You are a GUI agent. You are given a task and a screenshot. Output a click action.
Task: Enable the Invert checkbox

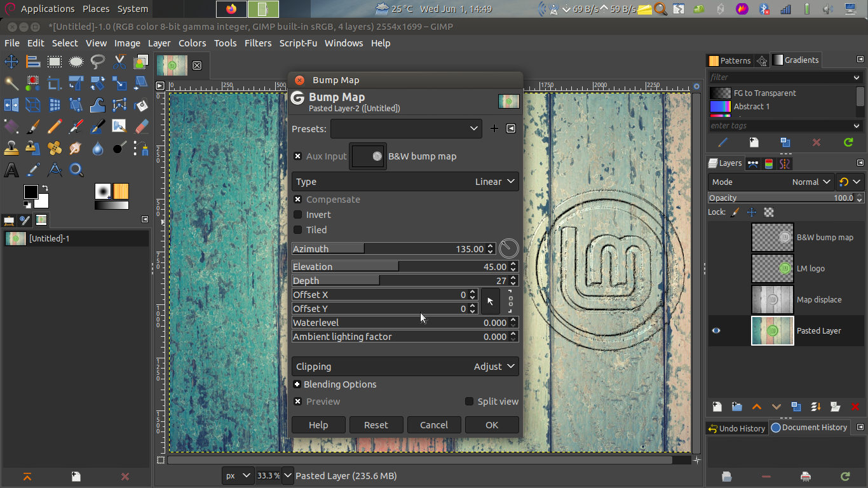(x=297, y=215)
